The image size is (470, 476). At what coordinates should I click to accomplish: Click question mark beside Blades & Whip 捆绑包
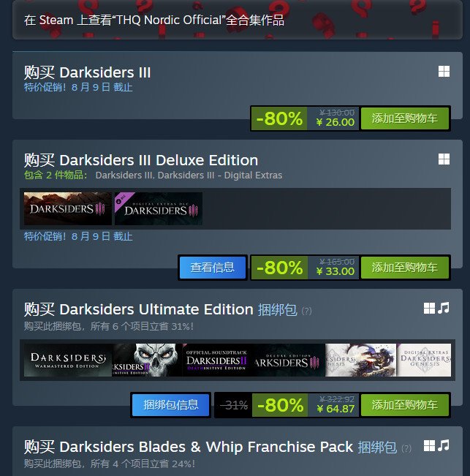point(406,448)
